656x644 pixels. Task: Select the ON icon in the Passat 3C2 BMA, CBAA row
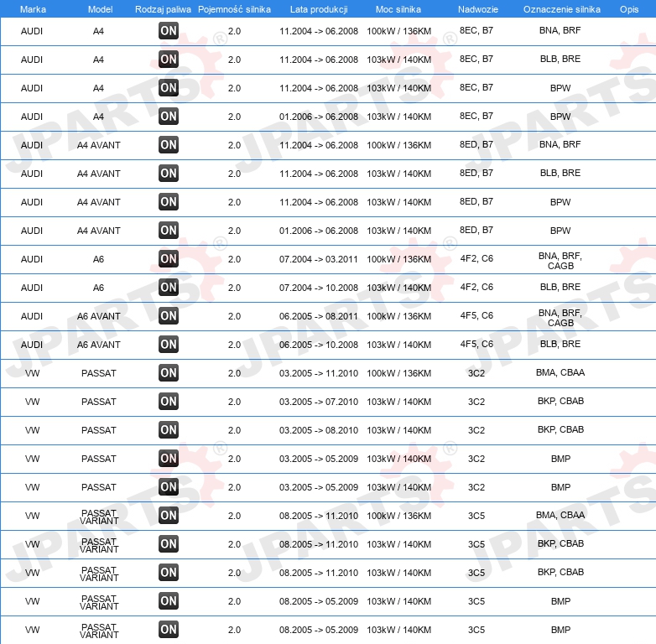pyautogui.click(x=169, y=373)
